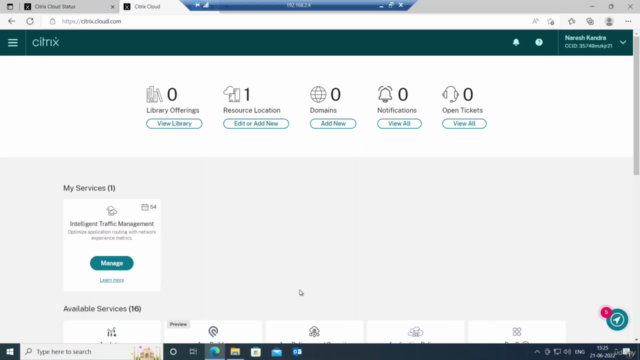The height and width of the screenshot is (360, 640).
Task: Open Microsoft Store from taskbar
Action: pos(256,351)
